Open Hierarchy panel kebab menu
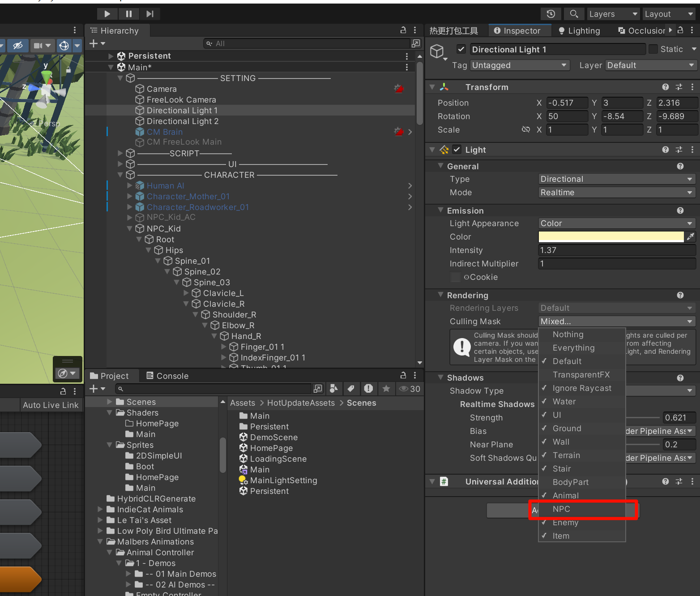700x596 pixels. 415,30
